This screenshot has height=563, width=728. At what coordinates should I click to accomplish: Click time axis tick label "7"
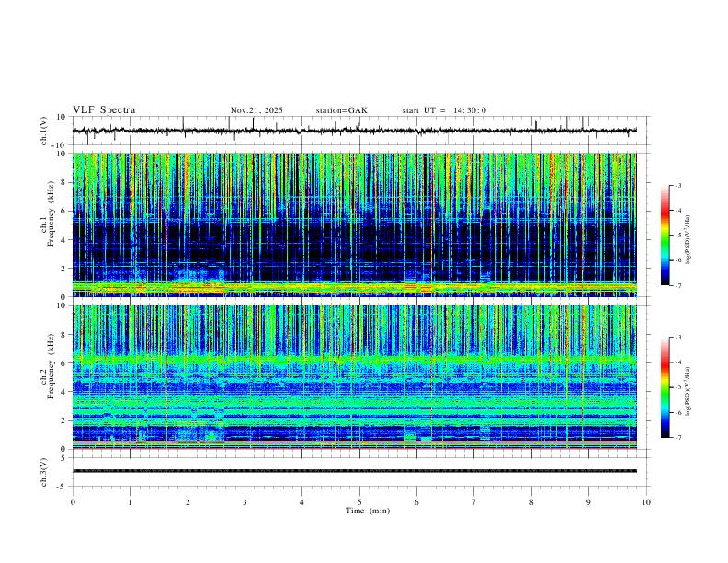coord(474,502)
